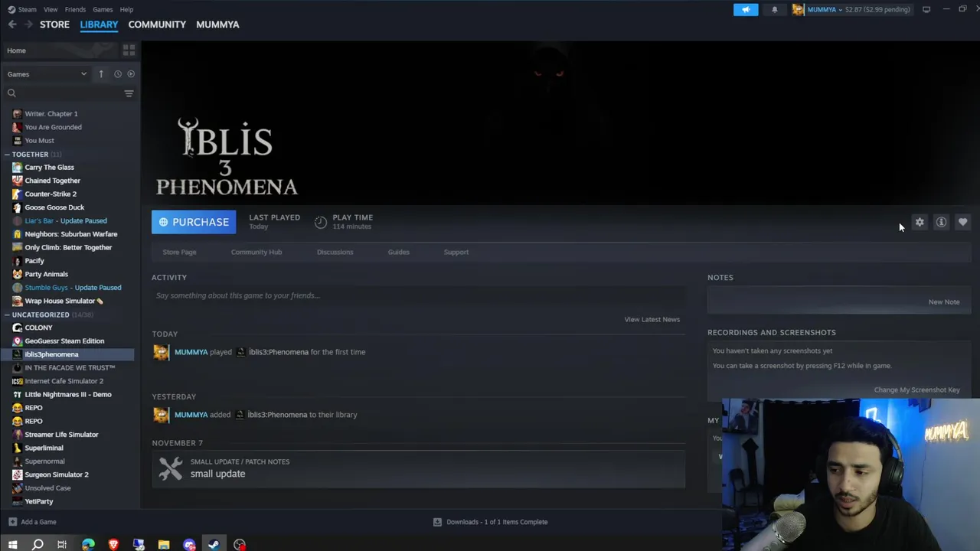Open Task View on taskbar

point(62,545)
